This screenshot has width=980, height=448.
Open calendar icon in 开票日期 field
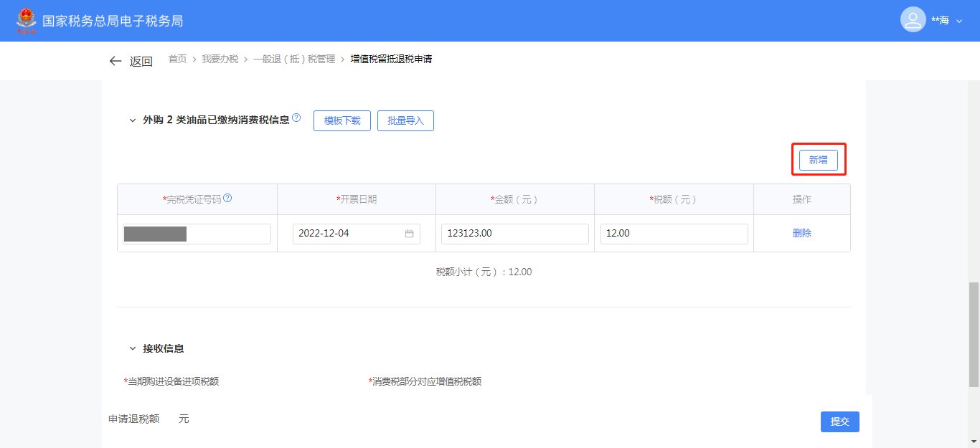pos(409,234)
